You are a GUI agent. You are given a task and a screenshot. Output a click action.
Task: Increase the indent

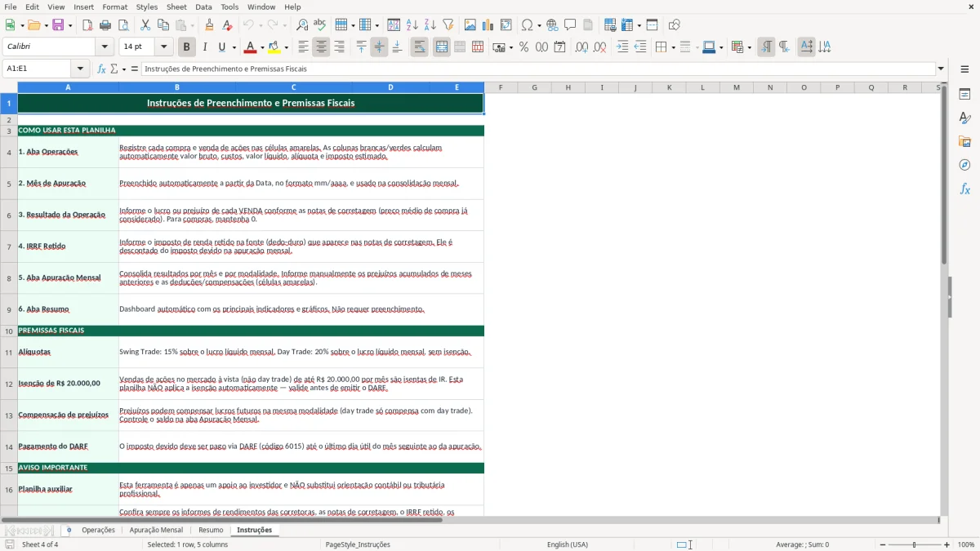pos(622,47)
